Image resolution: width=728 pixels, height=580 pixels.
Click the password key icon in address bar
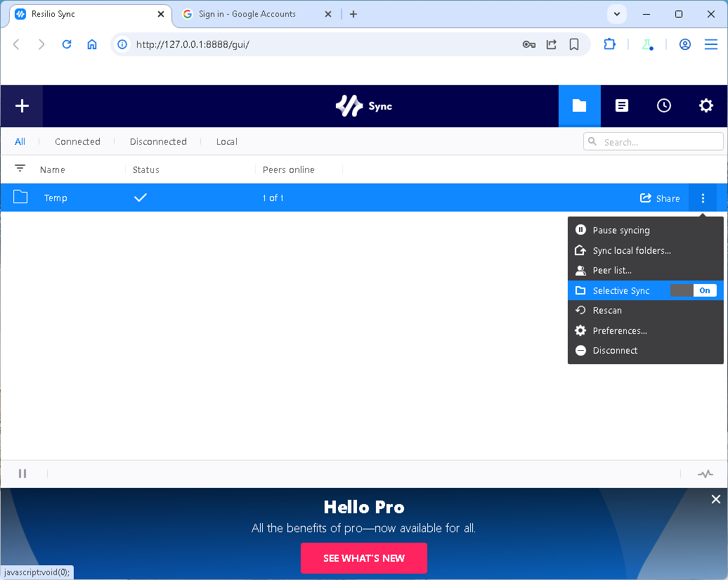[x=529, y=44]
